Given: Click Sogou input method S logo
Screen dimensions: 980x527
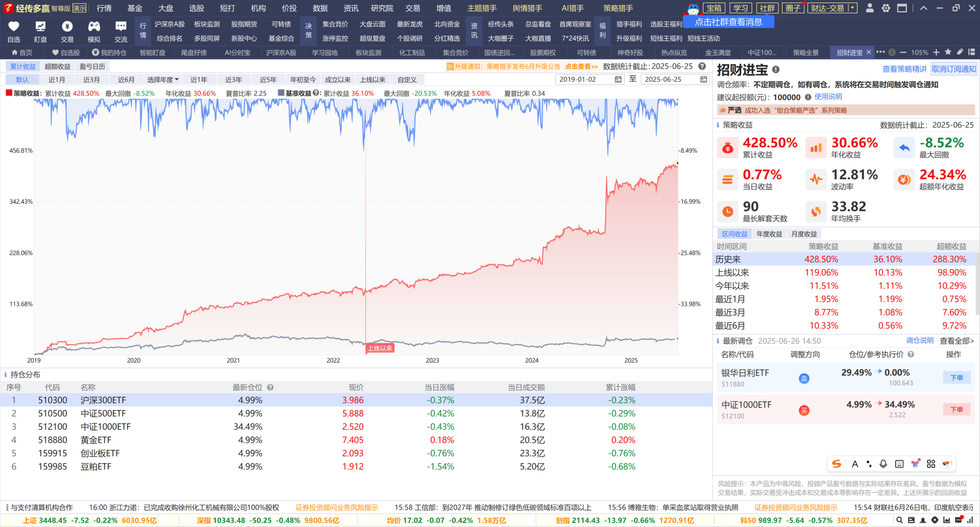Looking at the screenshot, I should 836,464.
